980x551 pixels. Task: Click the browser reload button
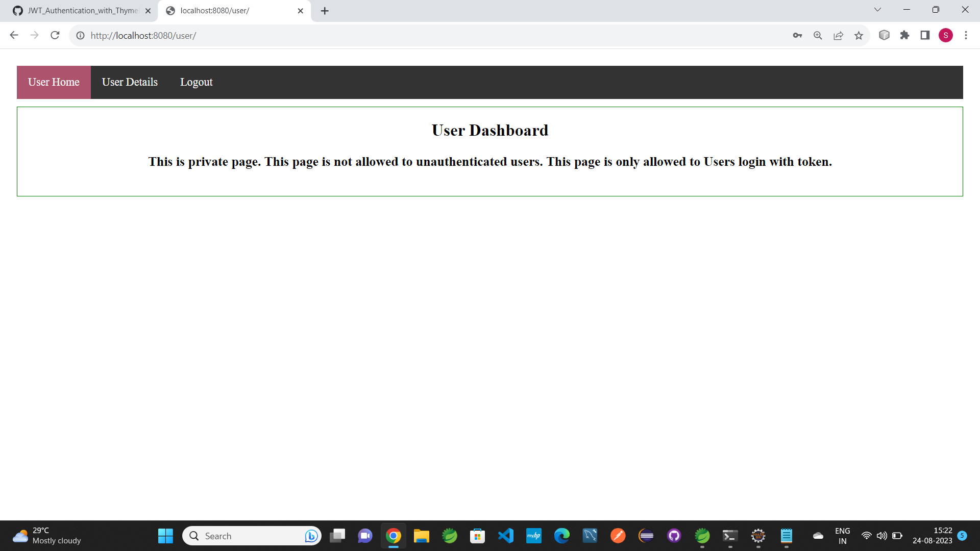click(55, 35)
